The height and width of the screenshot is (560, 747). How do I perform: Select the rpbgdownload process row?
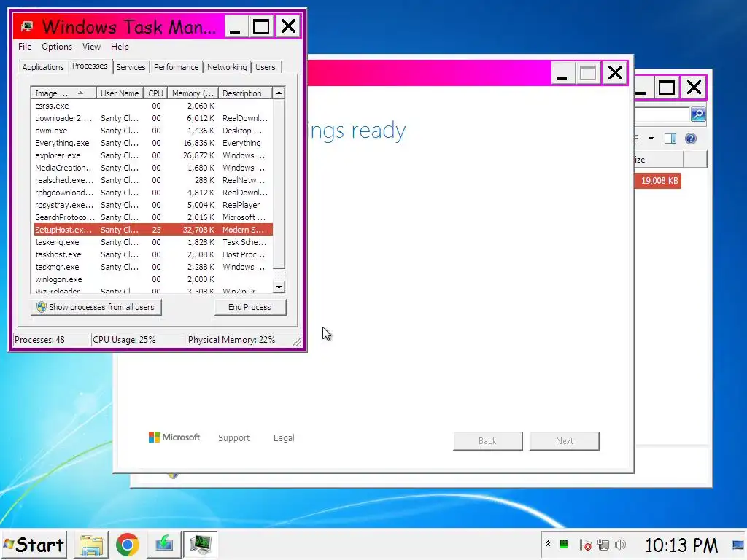click(x=152, y=192)
